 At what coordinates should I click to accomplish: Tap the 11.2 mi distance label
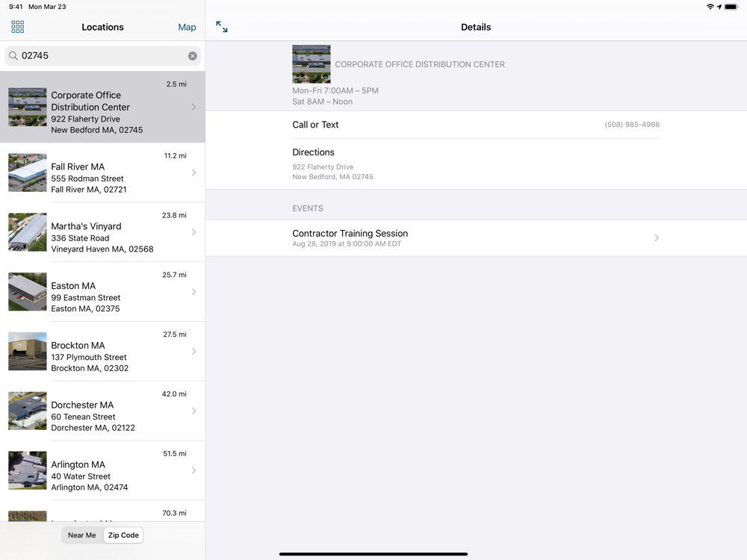(x=176, y=156)
